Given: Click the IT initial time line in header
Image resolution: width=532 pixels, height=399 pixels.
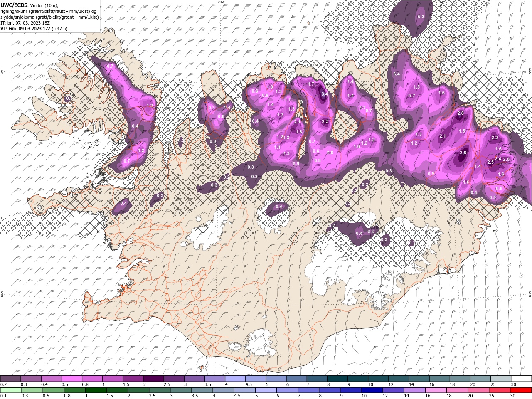Looking at the screenshot, I should click(25, 23).
